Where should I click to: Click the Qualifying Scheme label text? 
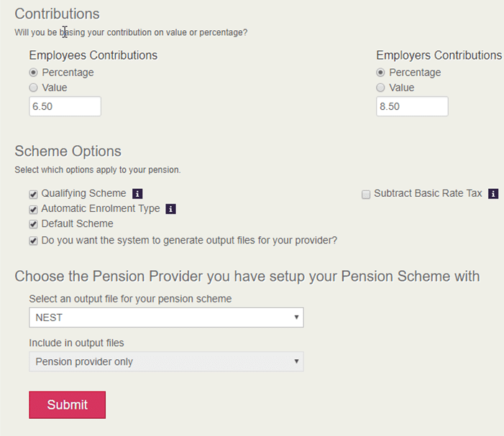click(83, 193)
